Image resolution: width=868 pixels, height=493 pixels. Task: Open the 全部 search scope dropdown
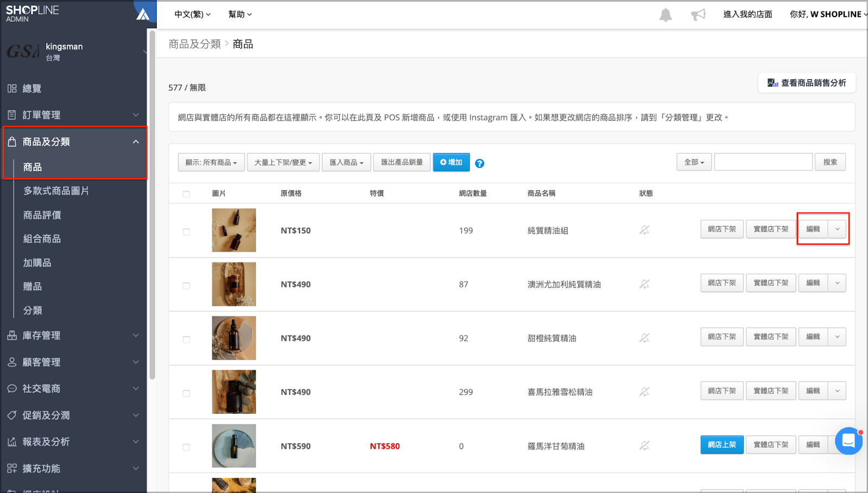(694, 162)
